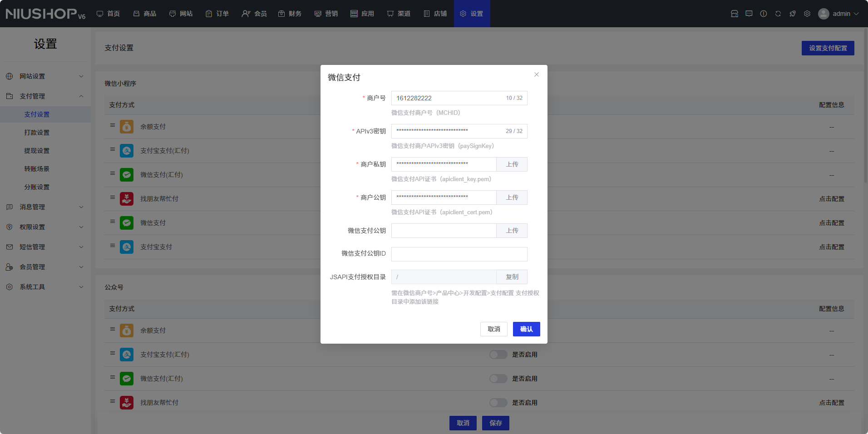Click the exclamation info icon in header

(763, 14)
